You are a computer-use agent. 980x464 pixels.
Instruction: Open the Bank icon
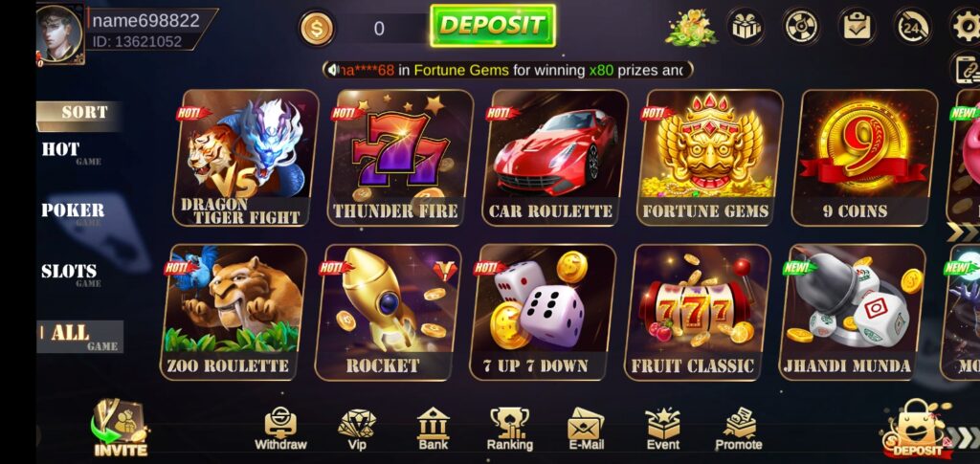point(434,429)
